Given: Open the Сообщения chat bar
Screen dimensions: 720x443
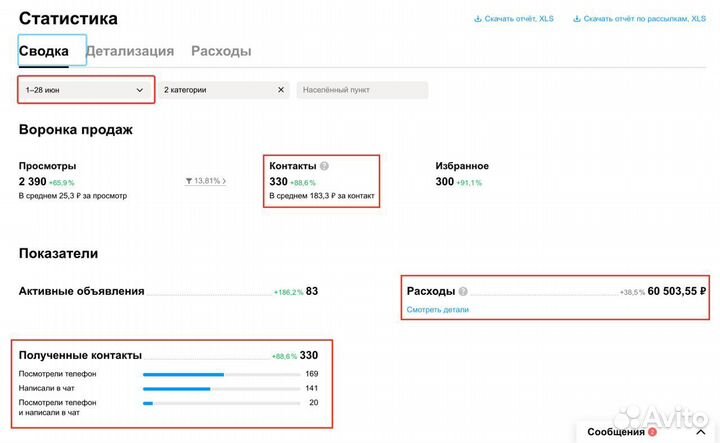Looking at the screenshot, I should tap(647, 432).
